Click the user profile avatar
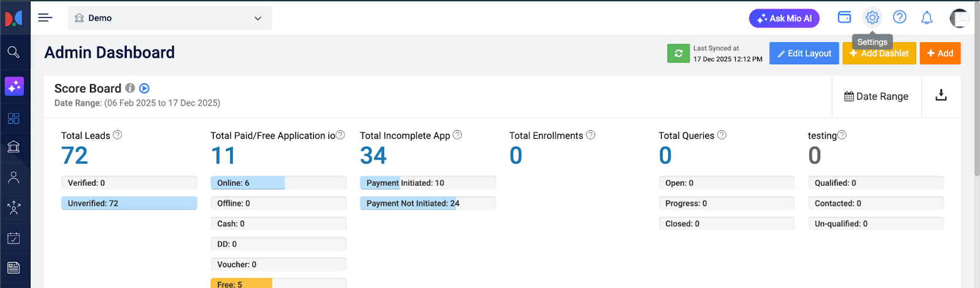This screenshot has width=980, height=288. (x=959, y=18)
